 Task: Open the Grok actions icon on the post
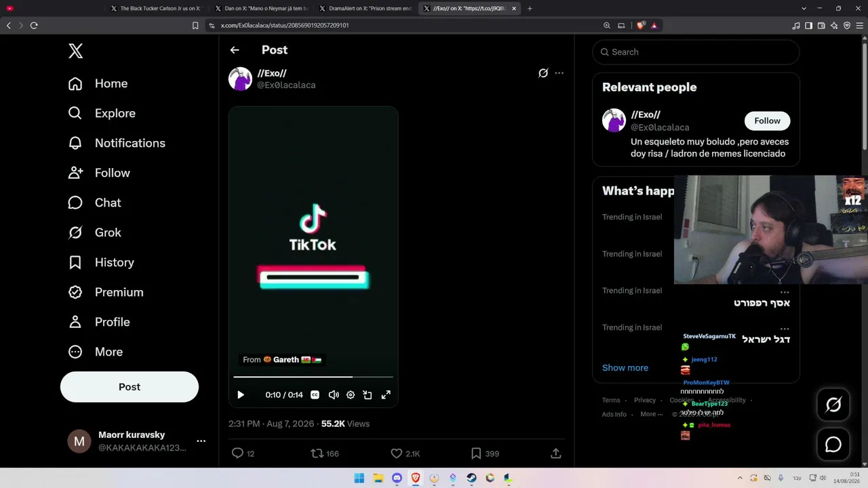[x=543, y=73]
